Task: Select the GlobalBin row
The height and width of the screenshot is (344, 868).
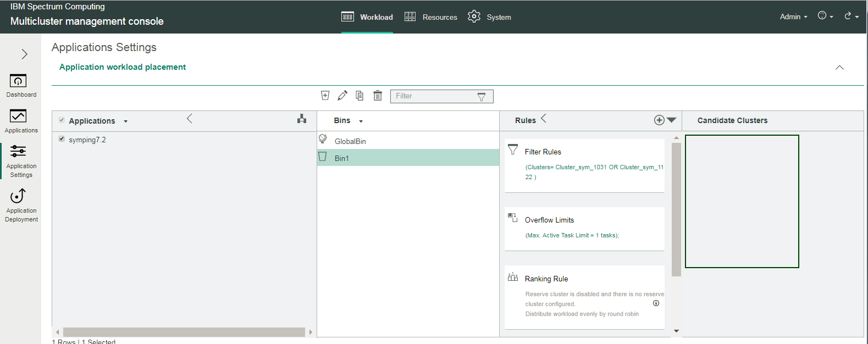Action: (408, 141)
